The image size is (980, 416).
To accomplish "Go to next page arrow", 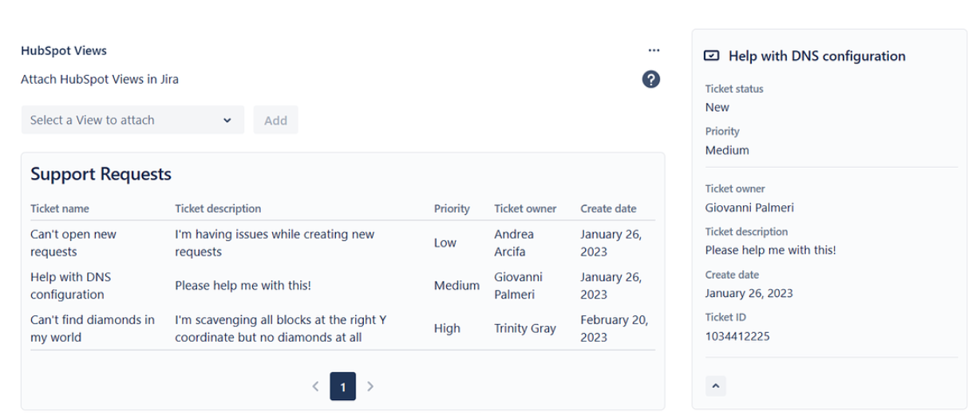I will [369, 386].
